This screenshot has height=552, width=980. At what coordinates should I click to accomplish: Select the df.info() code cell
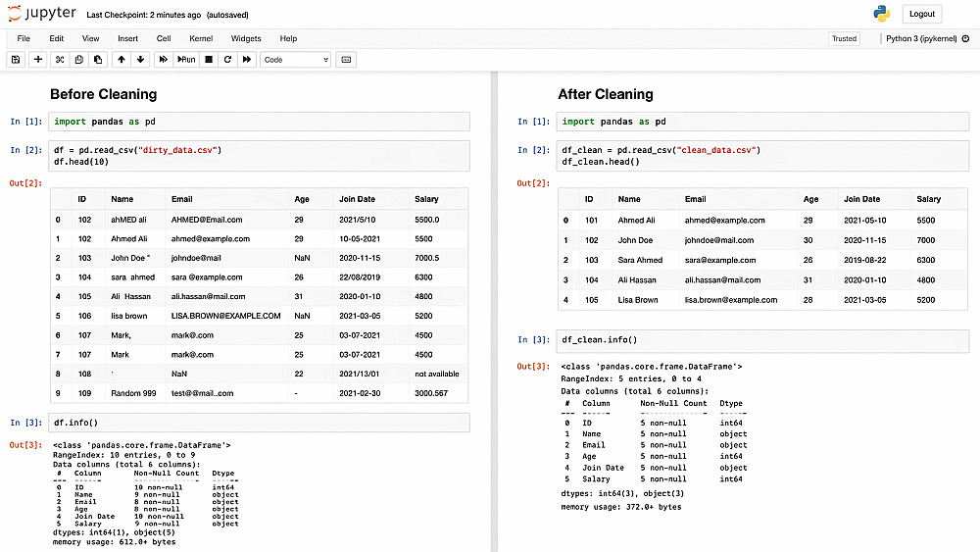(x=259, y=423)
